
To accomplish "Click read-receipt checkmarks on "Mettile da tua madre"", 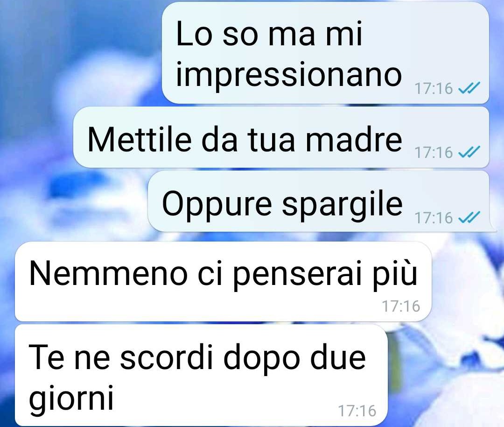I will coord(469,152).
